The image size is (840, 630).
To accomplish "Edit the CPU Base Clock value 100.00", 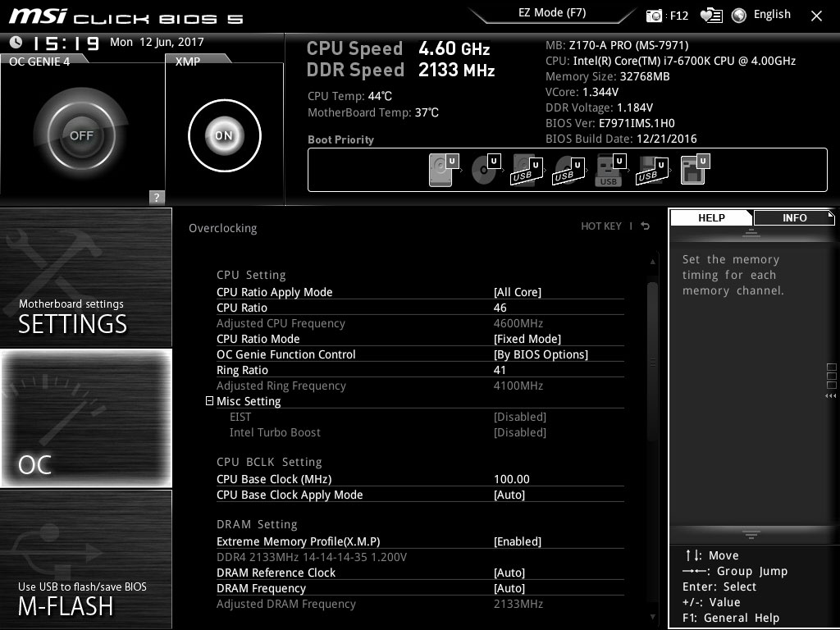I will (512, 479).
